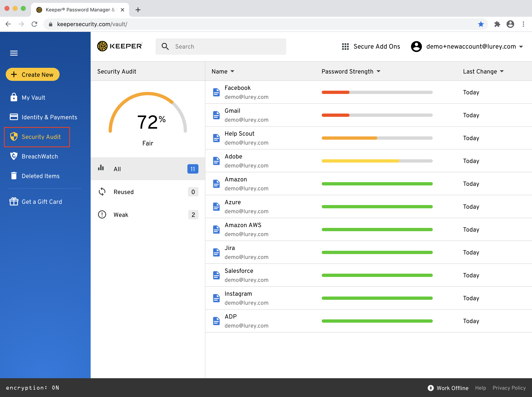Go back with the browser arrow
Screen dimensions: 532x397
8,24
